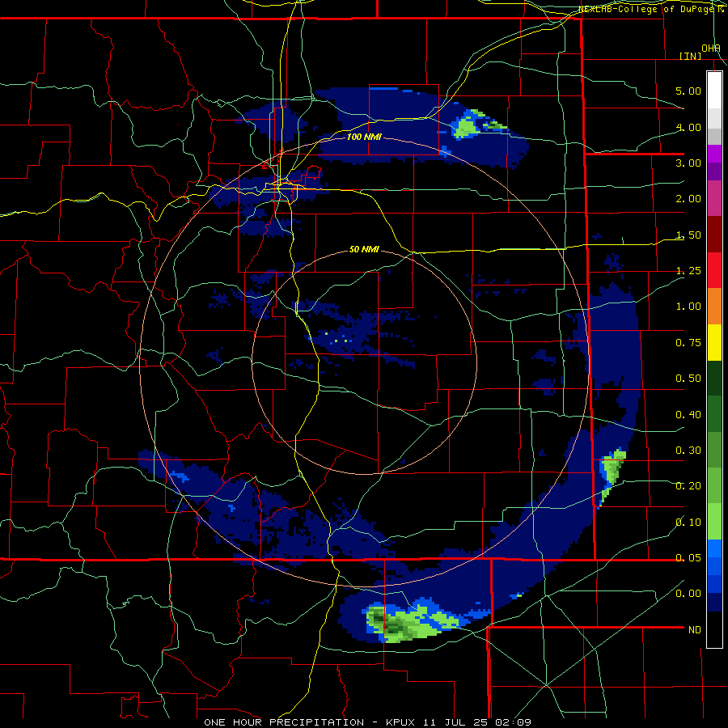Screen dimensions: 728x728
Task: Select the 0.20 legend value
Action: (688, 485)
